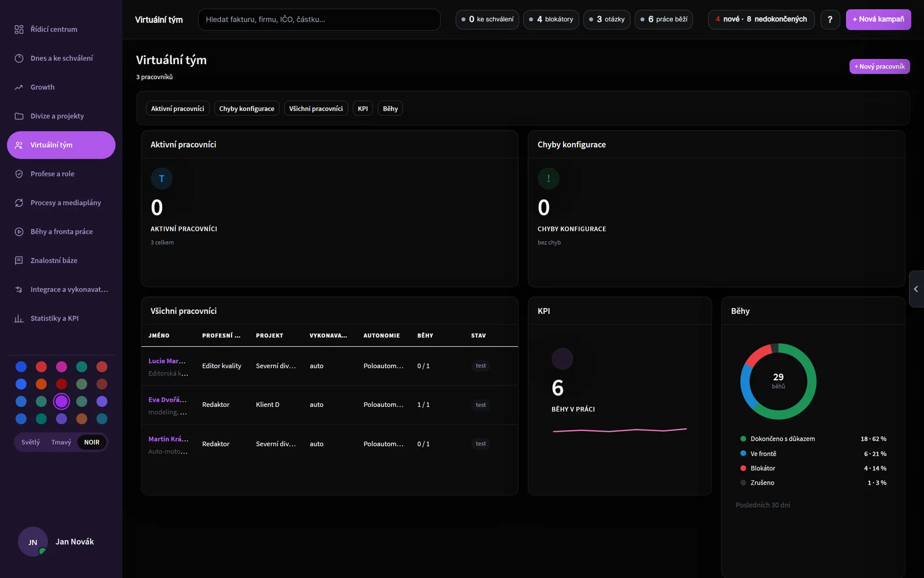This screenshot has height=578, width=924.
Task: Open the shield icon for Profese a role
Action: click(19, 174)
